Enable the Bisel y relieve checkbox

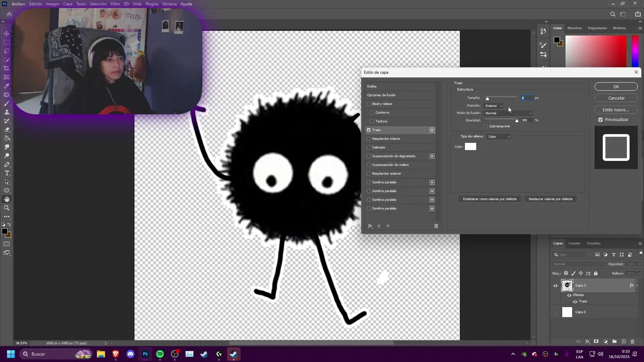point(369,104)
